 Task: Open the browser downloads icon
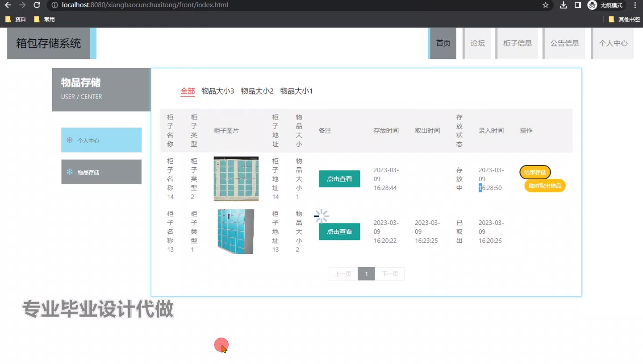(x=564, y=5)
